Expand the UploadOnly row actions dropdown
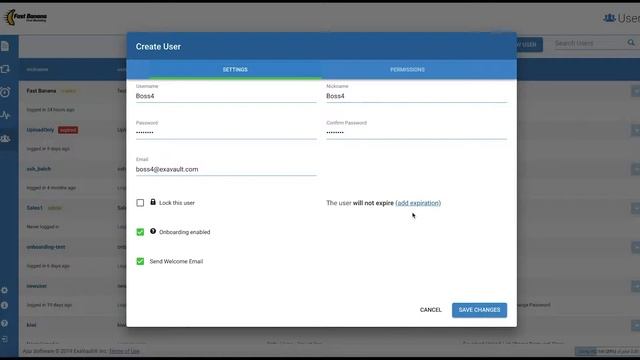 (636, 130)
